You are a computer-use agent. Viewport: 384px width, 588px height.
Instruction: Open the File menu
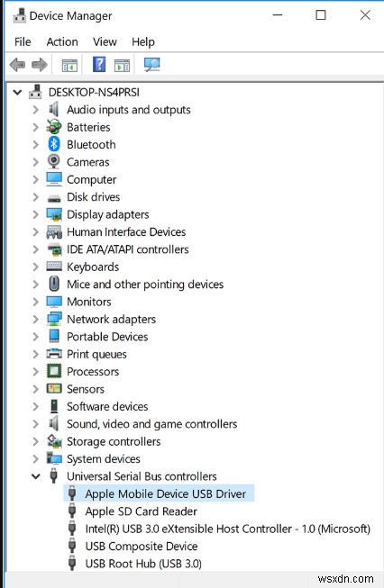23,41
